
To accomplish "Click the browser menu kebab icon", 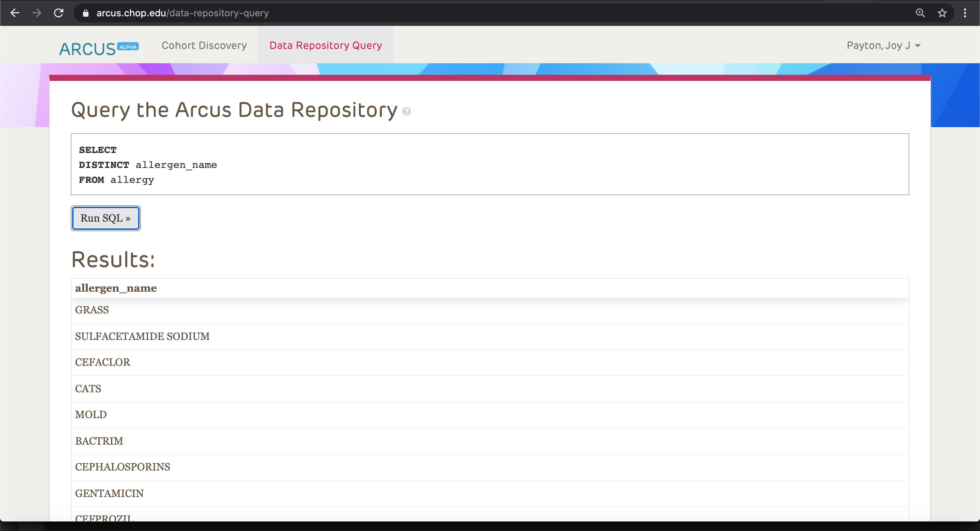I will click(965, 13).
